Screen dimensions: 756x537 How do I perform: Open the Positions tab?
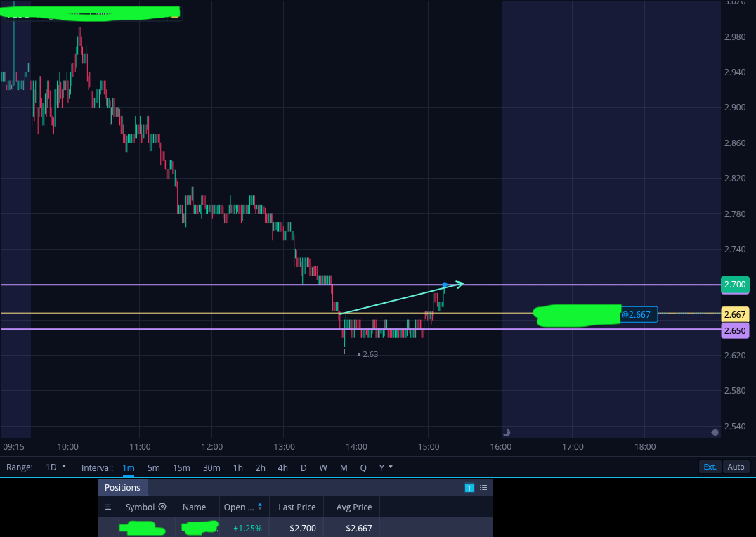122,487
